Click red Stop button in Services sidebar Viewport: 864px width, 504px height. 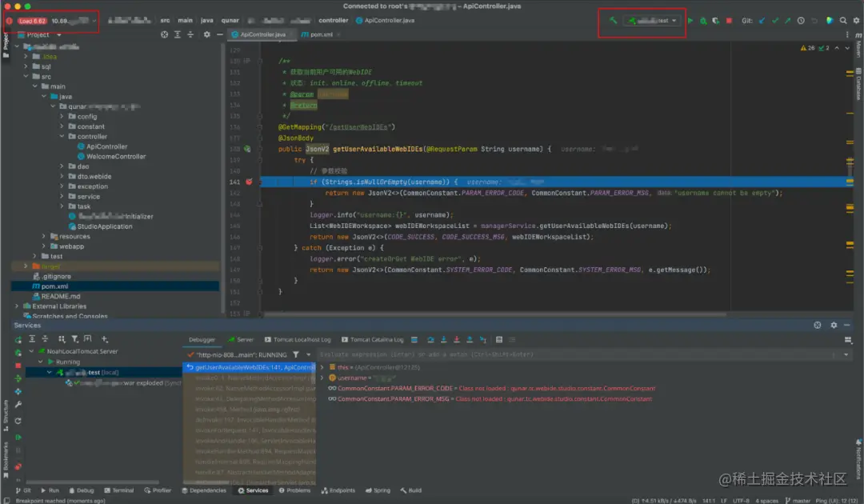coord(18,366)
